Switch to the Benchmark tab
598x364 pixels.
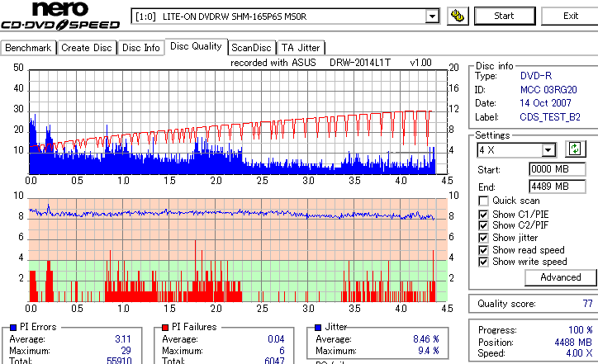click(28, 48)
